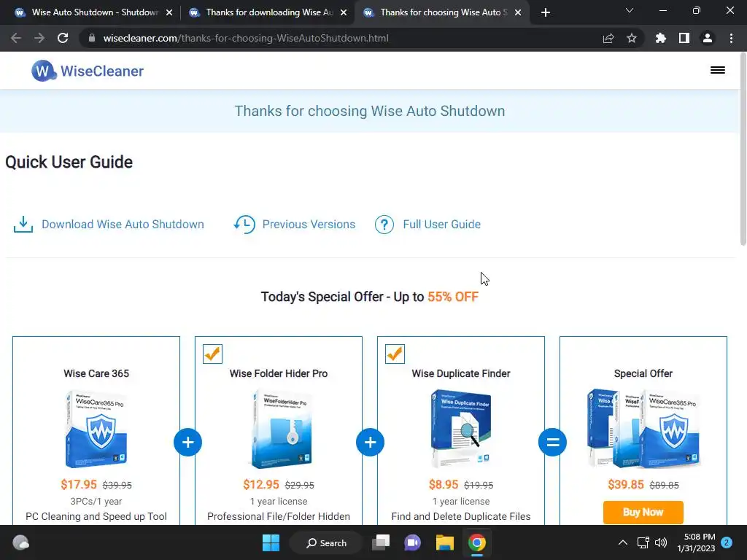Show hidden system tray icons

coord(623,542)
